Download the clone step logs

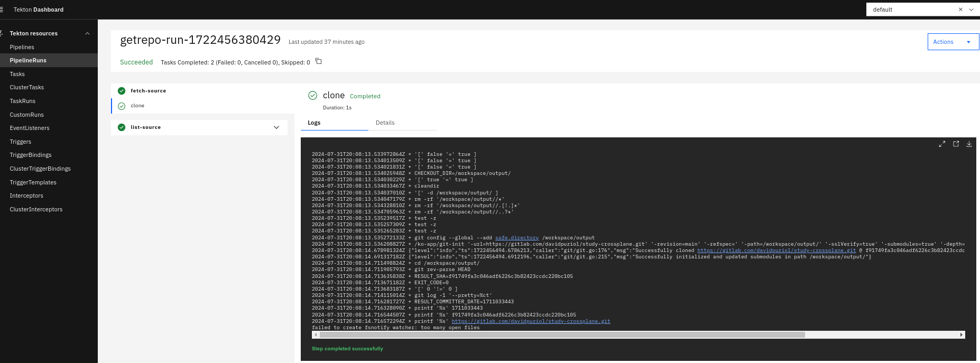point(969,144)
